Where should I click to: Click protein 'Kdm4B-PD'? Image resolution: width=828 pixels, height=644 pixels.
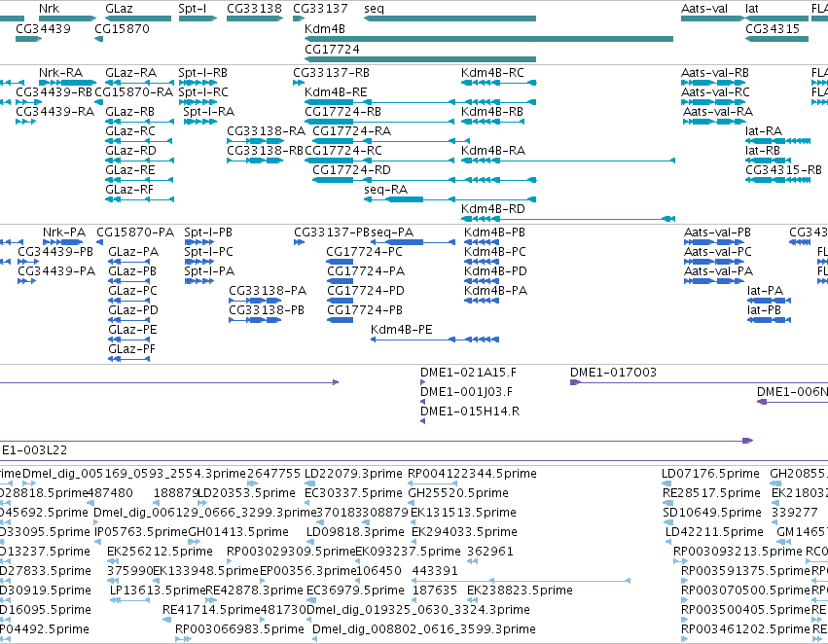[x=496, y=271]
